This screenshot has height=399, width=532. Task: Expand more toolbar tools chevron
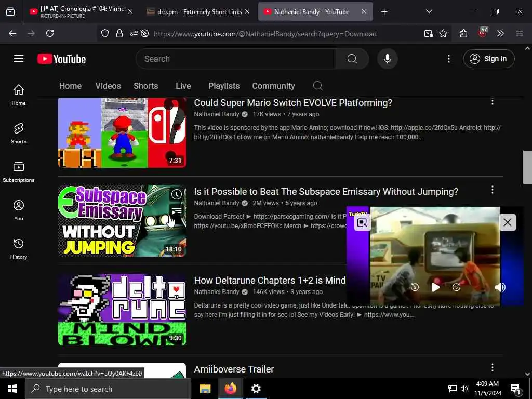(500, 33)
